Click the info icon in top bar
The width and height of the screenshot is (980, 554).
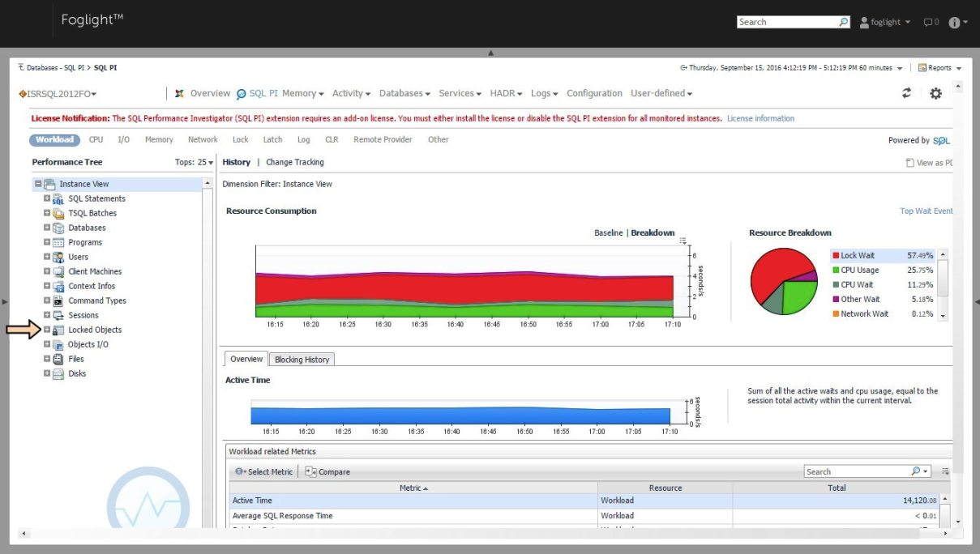(954, 22)
